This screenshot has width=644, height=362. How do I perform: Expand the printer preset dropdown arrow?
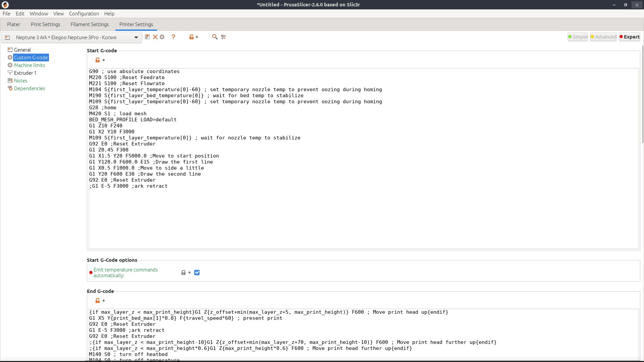pyautogui.click(x=136, y=37)
